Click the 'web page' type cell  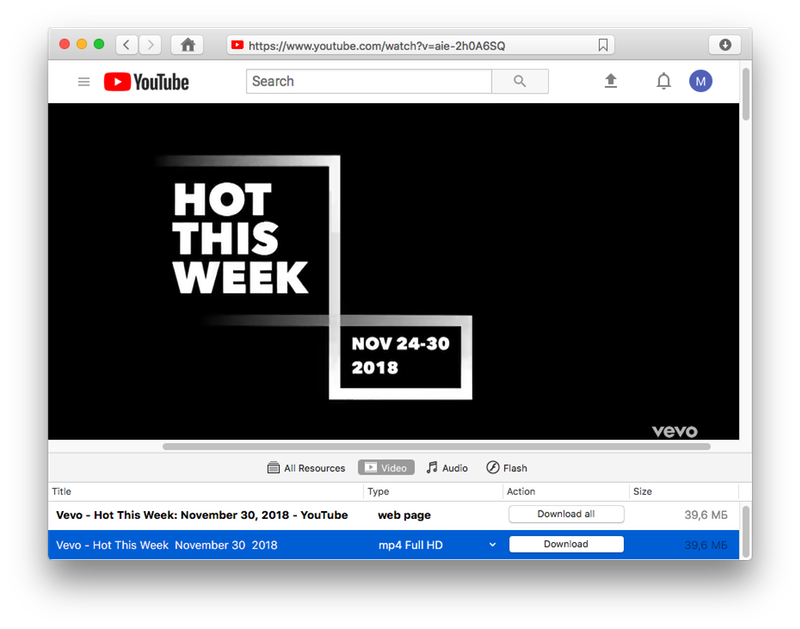click(404, 515)
